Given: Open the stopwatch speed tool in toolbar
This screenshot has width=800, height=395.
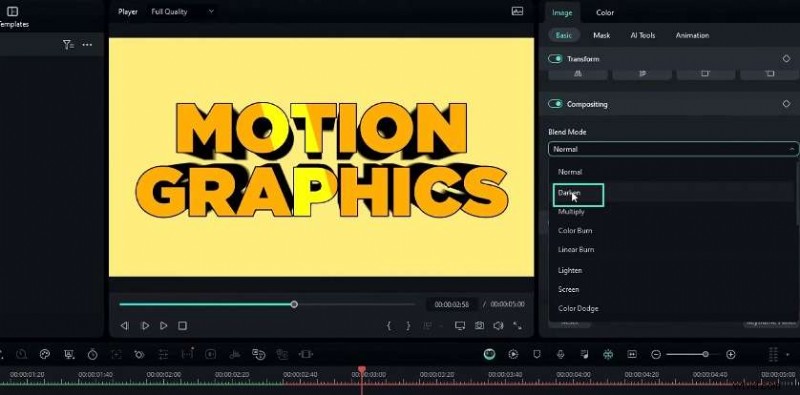Looking at the screenshot, I should [x=92, y=354].
